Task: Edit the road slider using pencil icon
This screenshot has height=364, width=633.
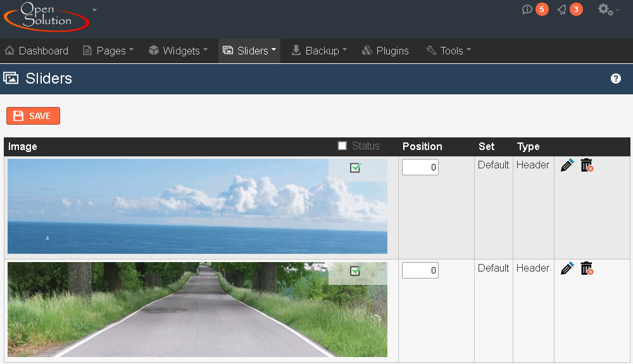Action: click(x=567, y=268)
